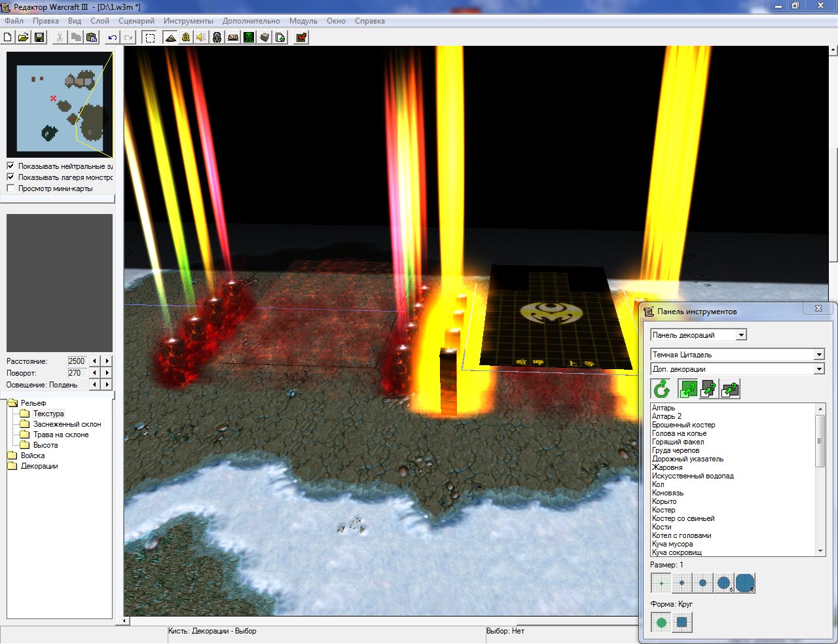This screenshot has width=838, height=644.
Task: Select the Высота tree item
Action: (46, 445)
